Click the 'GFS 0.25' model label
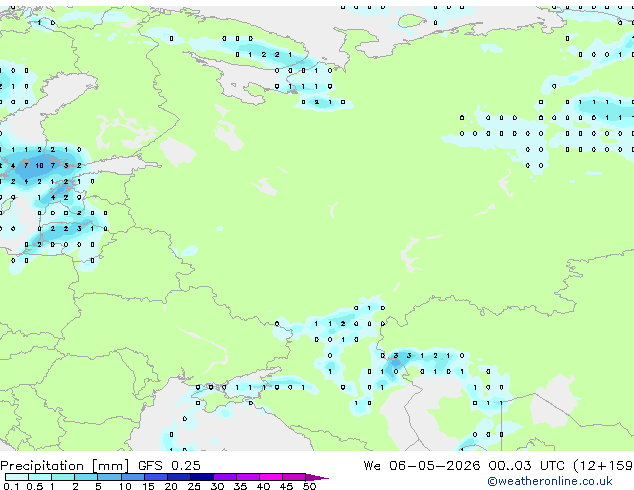This screenshot has width=634, height=490. (169, 466)
